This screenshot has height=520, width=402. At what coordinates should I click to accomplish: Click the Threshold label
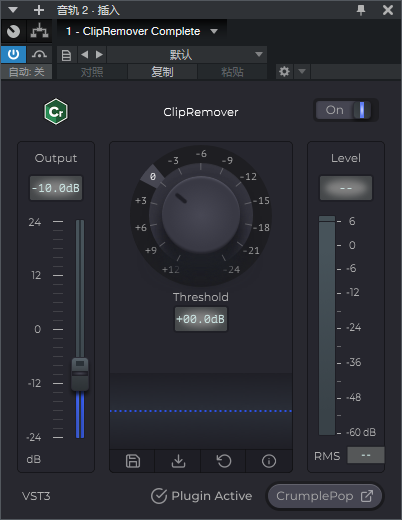pyautogui.click(x=201, y=297)
